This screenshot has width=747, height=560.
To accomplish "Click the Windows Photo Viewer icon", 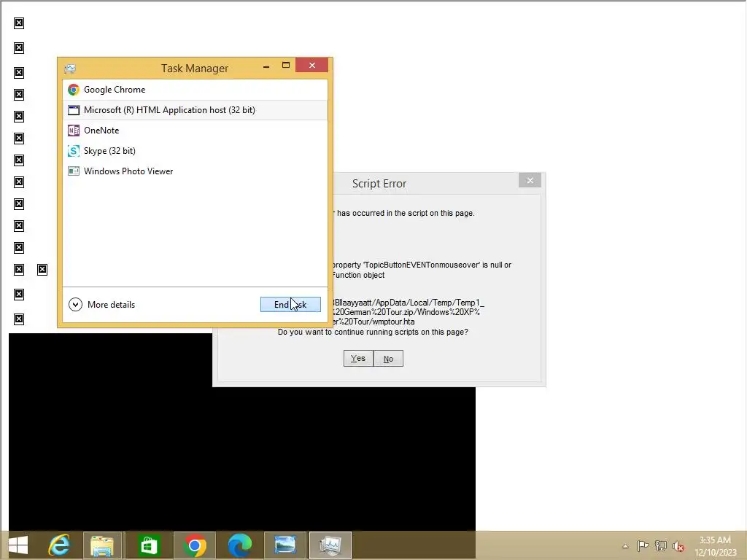I will coord(74,171).
